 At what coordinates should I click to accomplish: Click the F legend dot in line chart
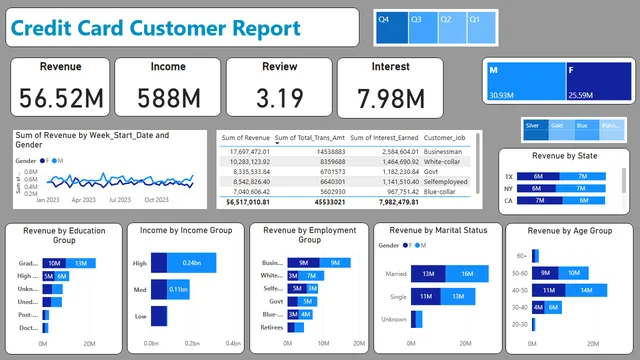(42, 161)
